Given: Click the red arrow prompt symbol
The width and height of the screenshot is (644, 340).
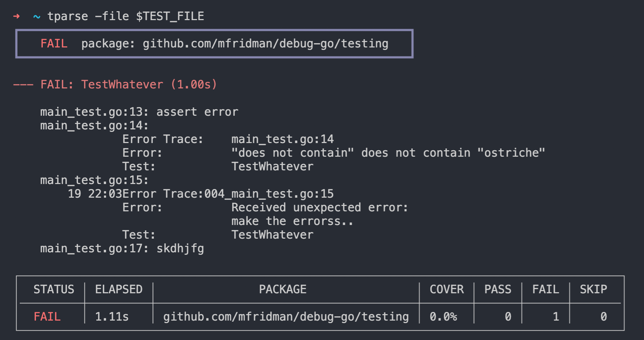Looking at the screenshot, I should coord(17,16).
